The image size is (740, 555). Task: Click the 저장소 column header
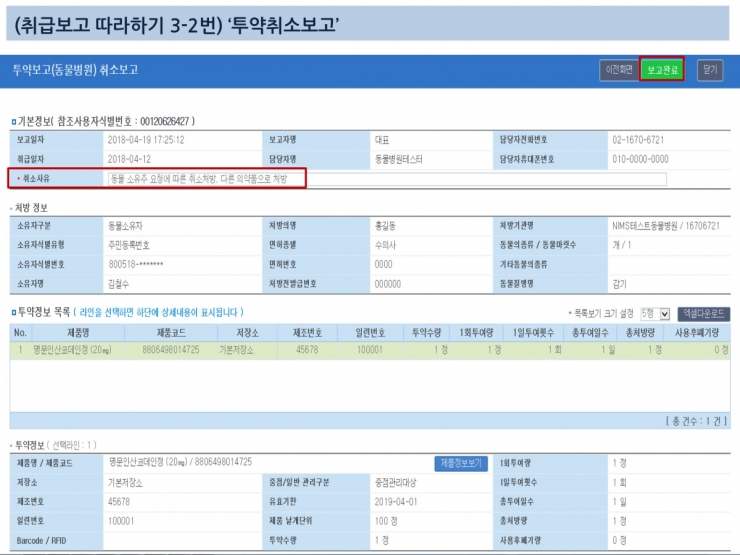coord(243,332)
